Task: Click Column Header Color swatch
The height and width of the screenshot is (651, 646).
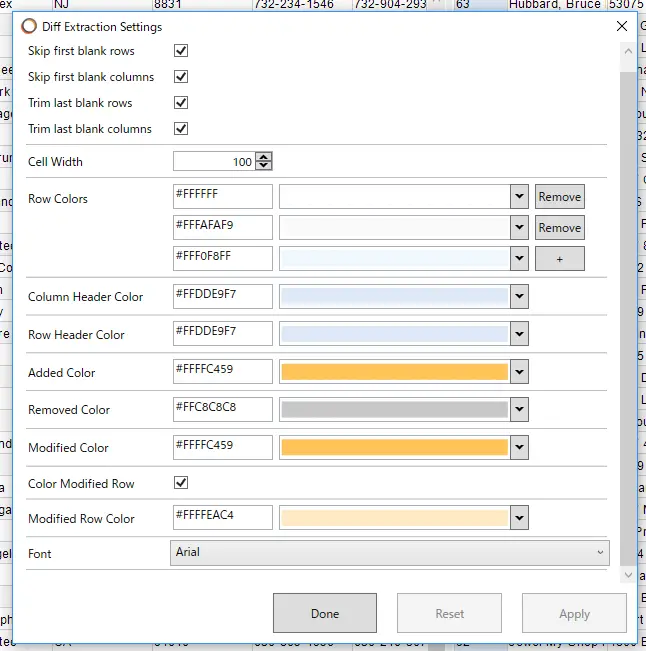Action: [394, 296]
